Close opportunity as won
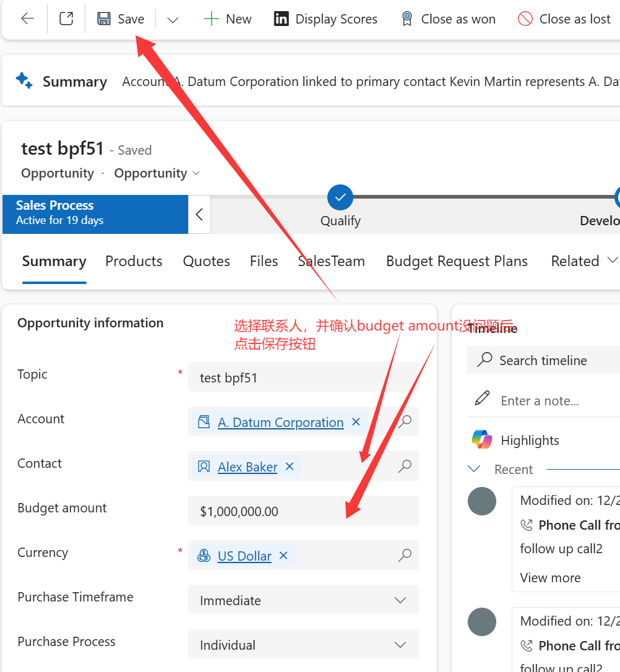Screen dimensions: 620x672 (x=448, y=19)
